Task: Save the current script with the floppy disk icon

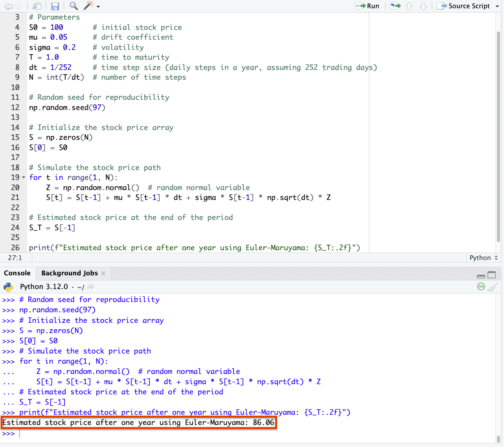Action: (x=55, y=6)
